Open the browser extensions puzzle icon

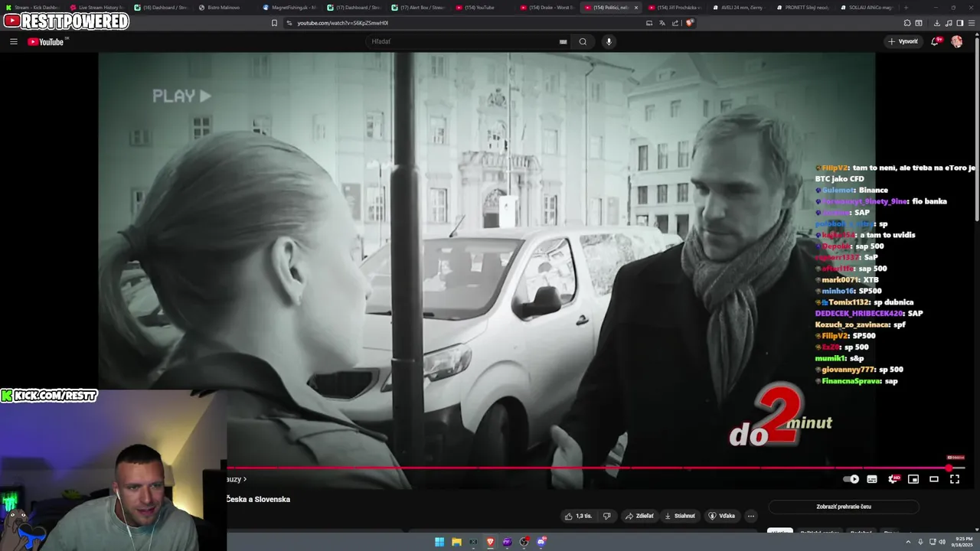pos(907,23)
